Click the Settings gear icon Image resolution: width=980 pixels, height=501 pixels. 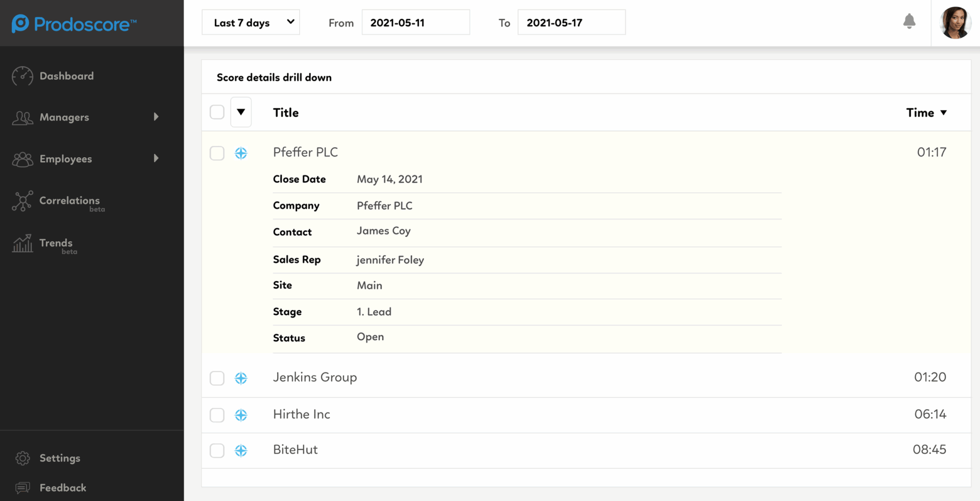click(22, 458)
